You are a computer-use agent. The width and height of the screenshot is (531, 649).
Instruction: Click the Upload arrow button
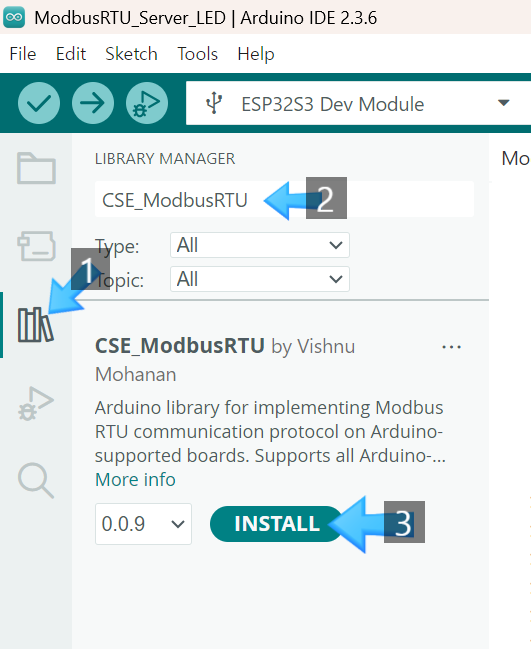coord(93,103)
